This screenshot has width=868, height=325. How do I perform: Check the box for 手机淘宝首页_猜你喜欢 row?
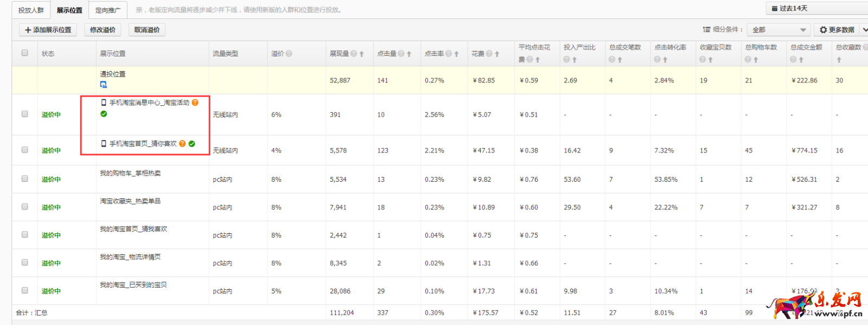[25, 150]
